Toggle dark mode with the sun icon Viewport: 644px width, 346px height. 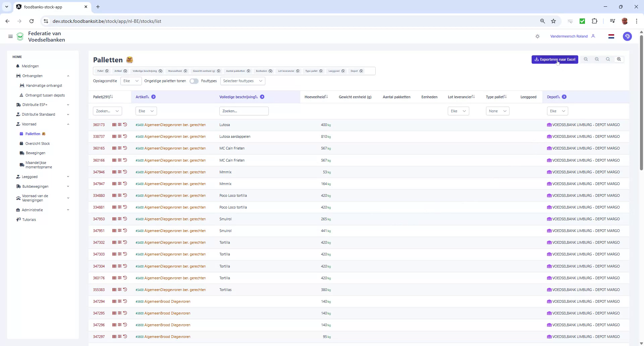coord(537,36)
